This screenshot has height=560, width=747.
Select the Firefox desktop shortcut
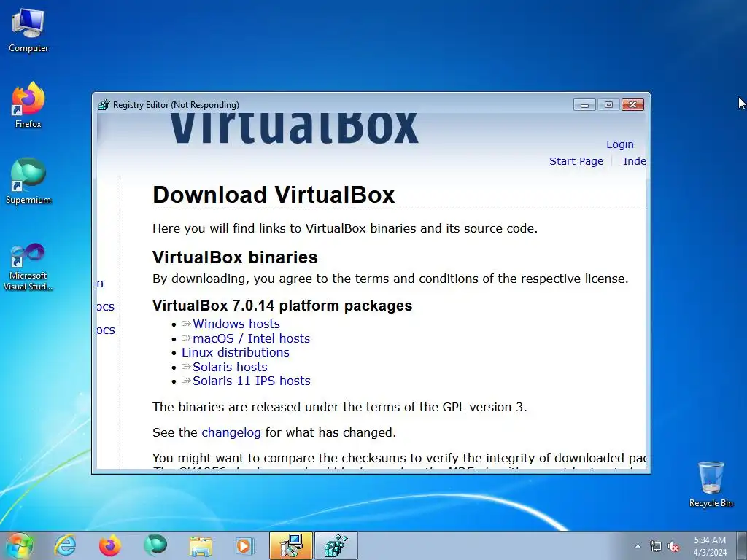tap(28, 105)
